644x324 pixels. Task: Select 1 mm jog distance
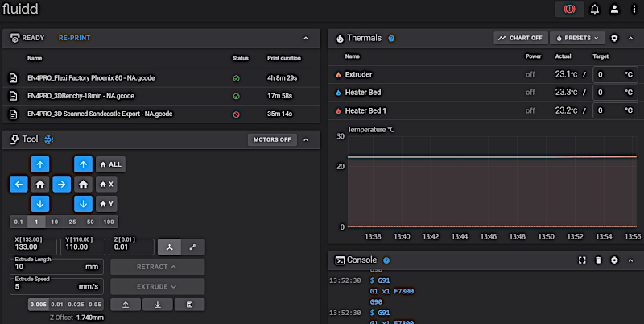[36, 222]
